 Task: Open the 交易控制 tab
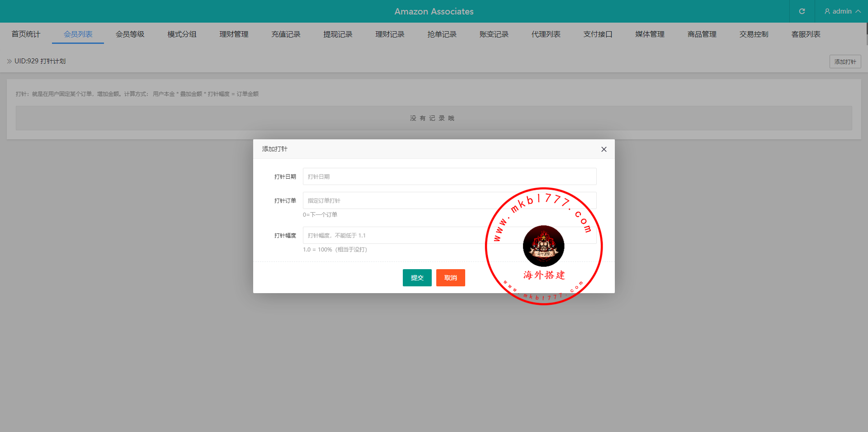point(754,34)
